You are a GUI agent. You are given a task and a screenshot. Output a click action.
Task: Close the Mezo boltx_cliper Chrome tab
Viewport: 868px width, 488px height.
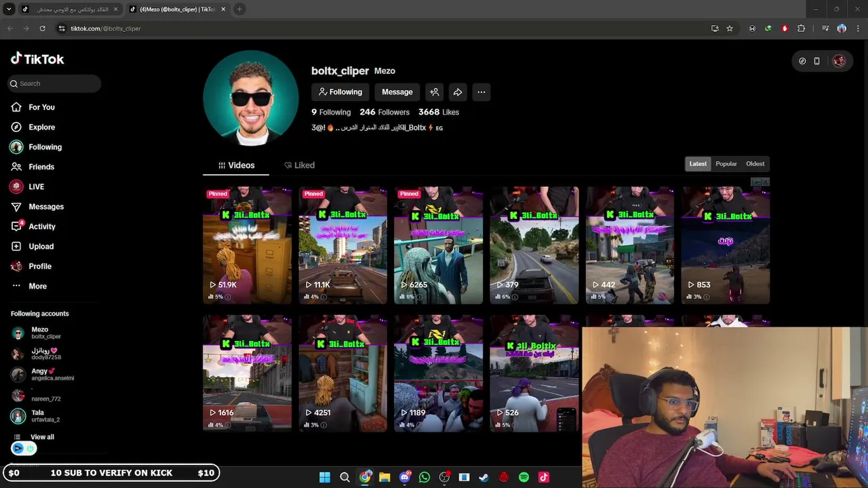pyautogui.click(x=223, y=9)
